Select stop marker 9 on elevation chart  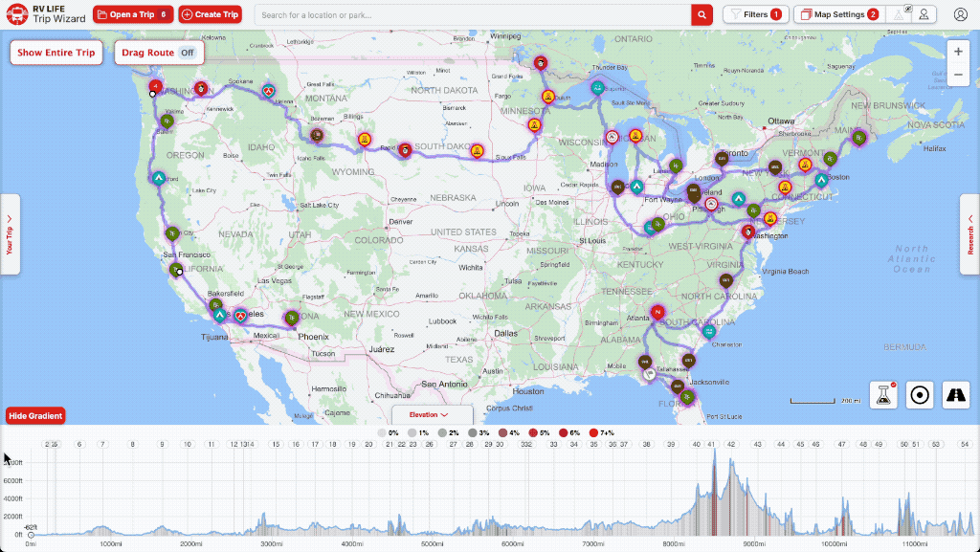coord(162,445)
